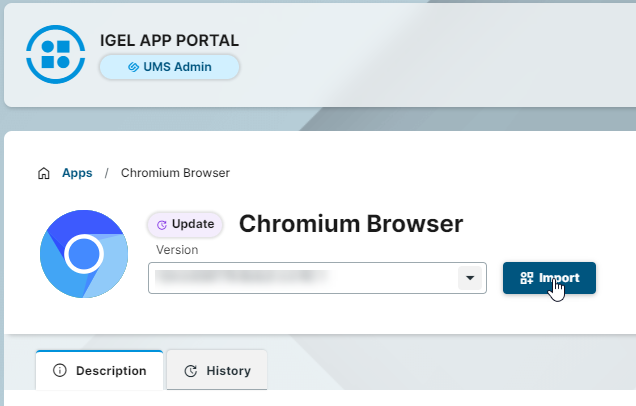Click the link icon in UMS Admin badge
This screenshot has width=636, height=406.
point(133,67)
